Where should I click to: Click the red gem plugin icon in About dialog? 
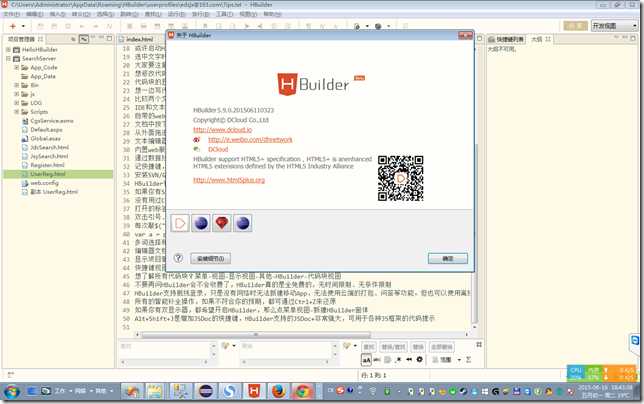(x=222, y=223)
